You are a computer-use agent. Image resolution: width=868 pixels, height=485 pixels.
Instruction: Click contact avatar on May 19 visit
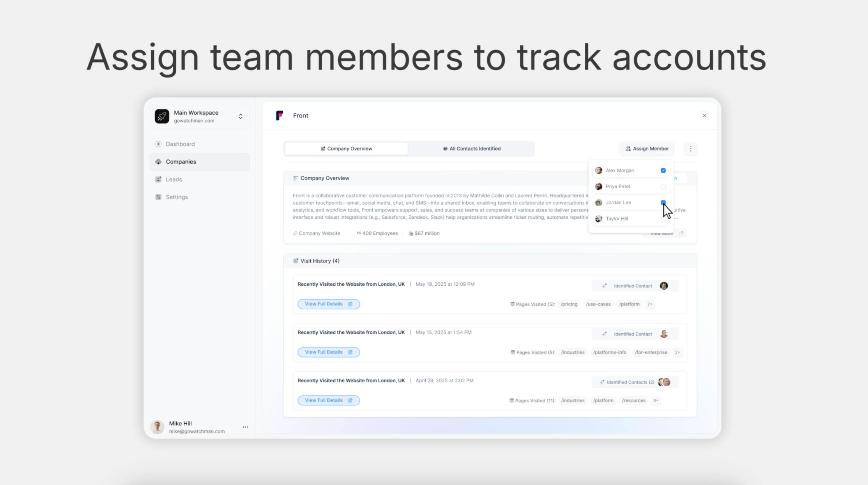664,286
